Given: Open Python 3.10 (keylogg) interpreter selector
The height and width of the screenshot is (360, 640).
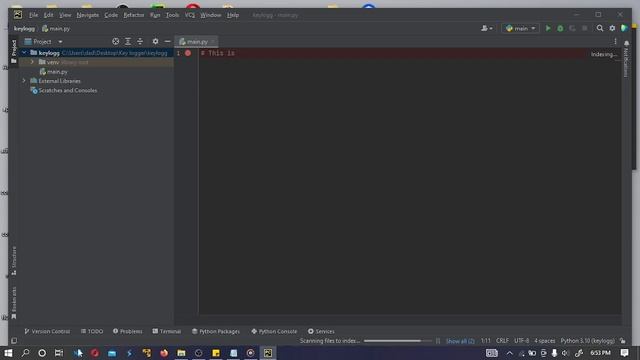Looking at the screenshot, I should click(587, 341).
